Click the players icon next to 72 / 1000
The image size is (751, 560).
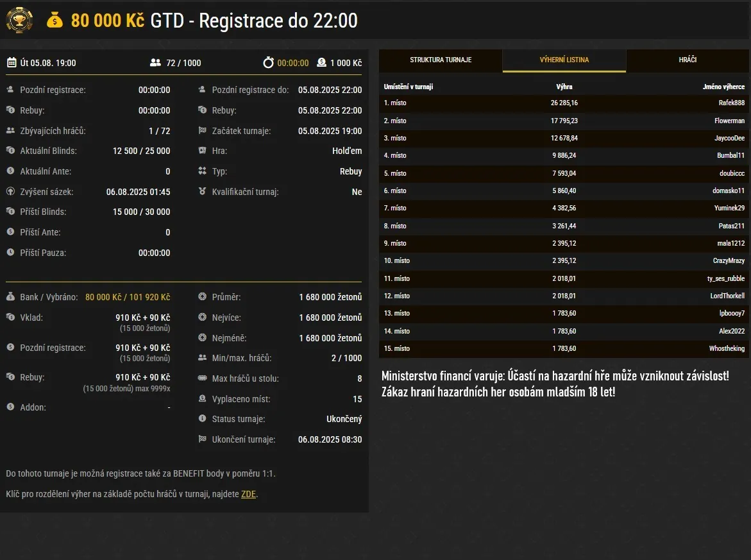click(155, 63)
